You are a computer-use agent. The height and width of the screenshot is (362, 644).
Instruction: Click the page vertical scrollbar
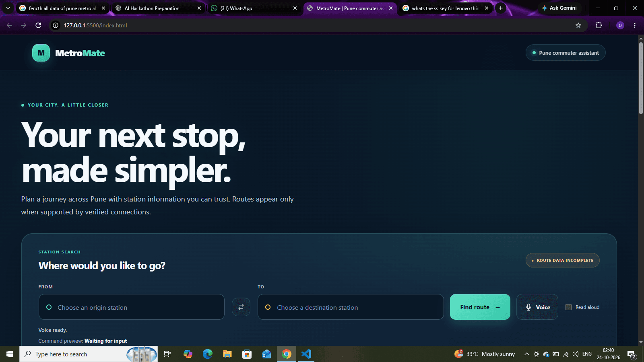pyautogui.click(x=641, y=78)
